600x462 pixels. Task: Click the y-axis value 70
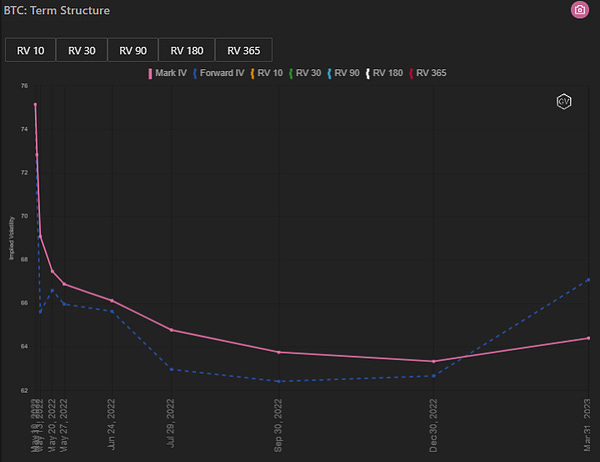(24, 216)
